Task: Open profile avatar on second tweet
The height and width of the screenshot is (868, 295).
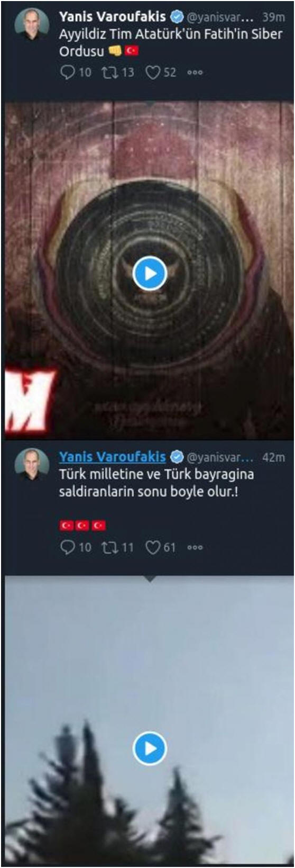Action: pyautogui.click(x=32, y=464)
